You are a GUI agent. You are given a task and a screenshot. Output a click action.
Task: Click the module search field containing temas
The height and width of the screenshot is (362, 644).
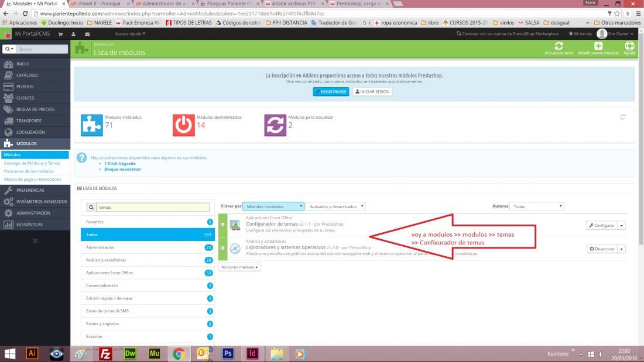click(x=152, y=207)
